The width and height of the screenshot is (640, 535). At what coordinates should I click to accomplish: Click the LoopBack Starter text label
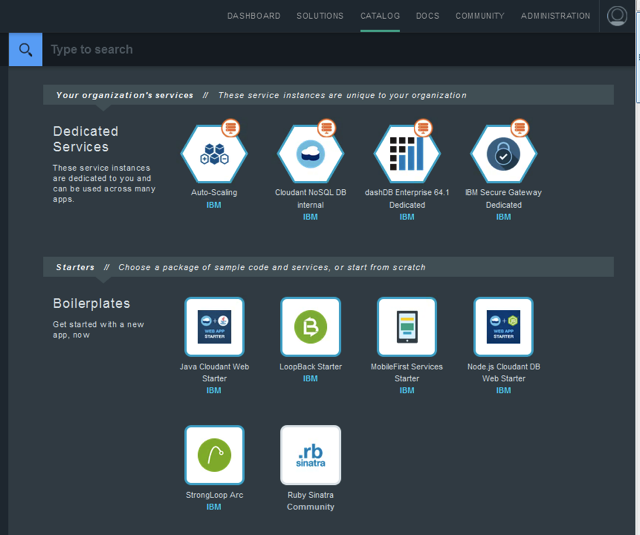311,366
